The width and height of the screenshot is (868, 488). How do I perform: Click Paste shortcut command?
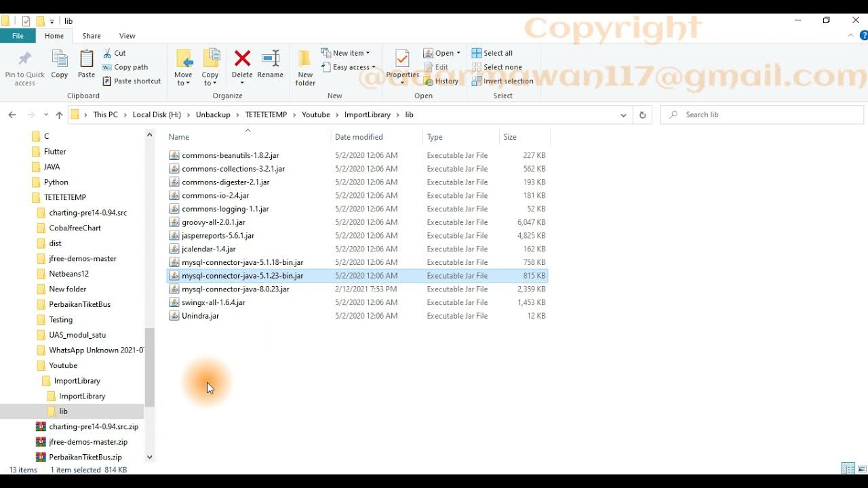pos(132,81)
